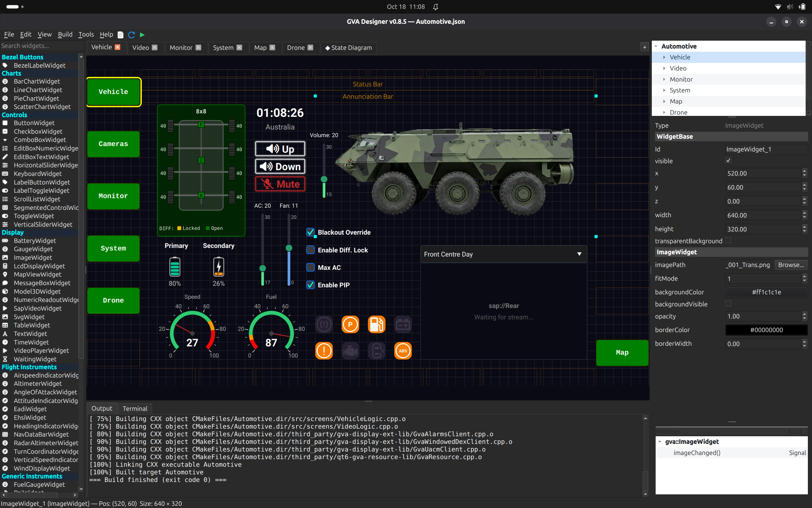Click the dimmed brake warning icon

(324, 324)
